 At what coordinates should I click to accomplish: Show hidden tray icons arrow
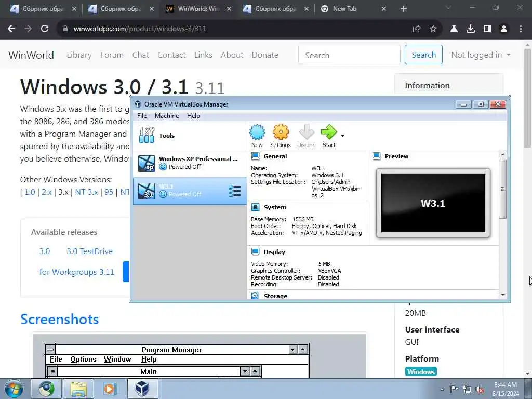(x=442, y=389)
